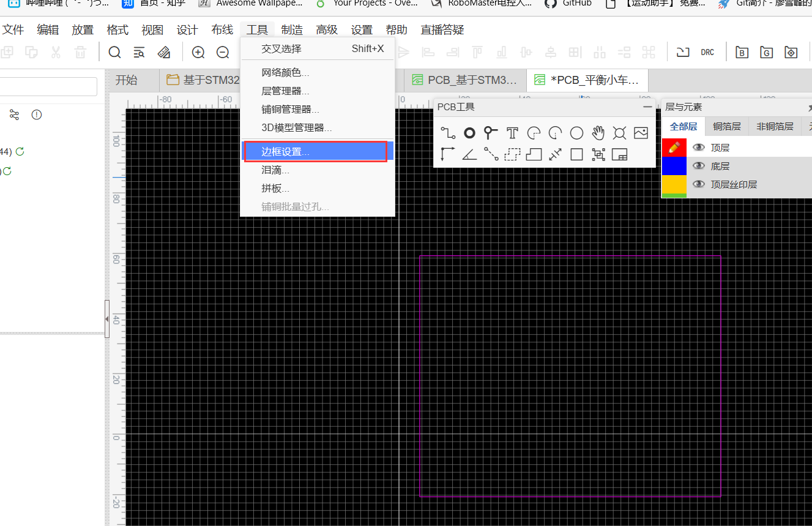The height and width of the screenshot is (526, 812).
Task: Open the 直播答疑 menu link
Action: [x=442, y=29]
